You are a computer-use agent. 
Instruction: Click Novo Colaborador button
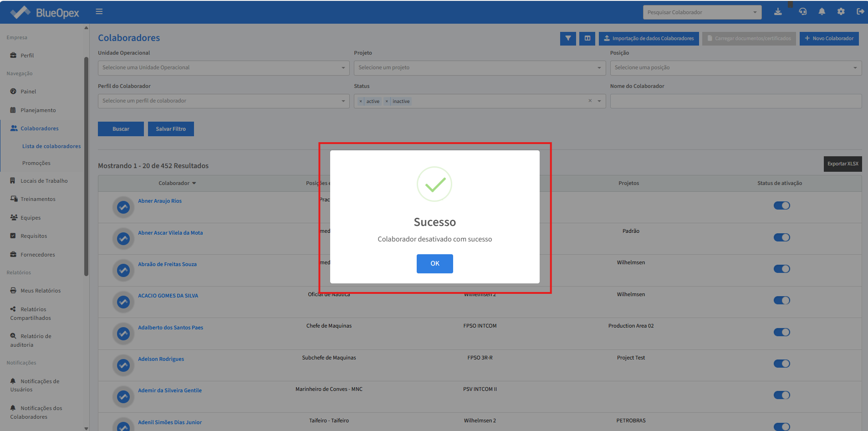click(x=829, y=38)
